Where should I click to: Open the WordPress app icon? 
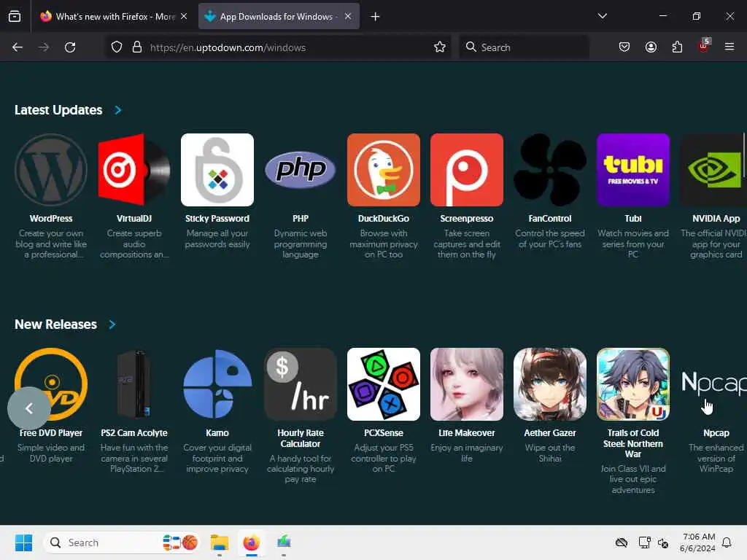click(x=51, y=170)
